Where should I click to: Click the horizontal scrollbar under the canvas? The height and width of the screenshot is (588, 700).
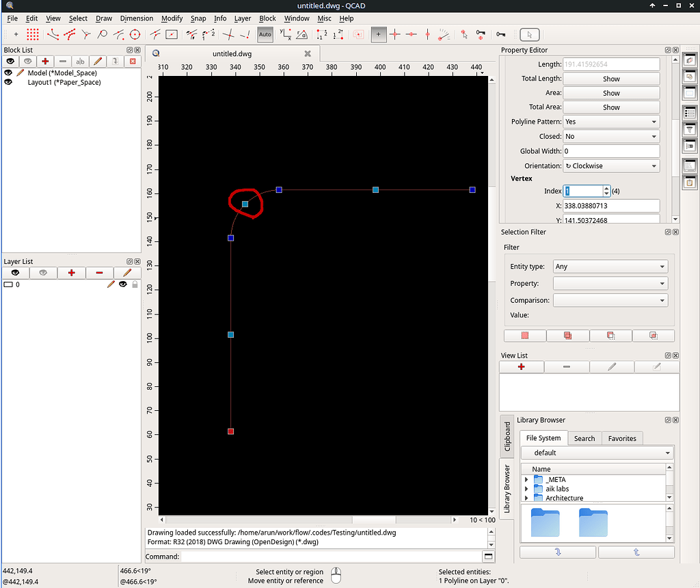pyautogui.click(x=309, y=520)
